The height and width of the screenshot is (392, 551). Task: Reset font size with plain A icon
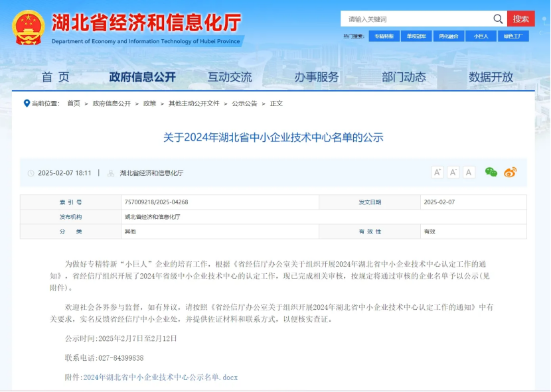tap(469, 172)
